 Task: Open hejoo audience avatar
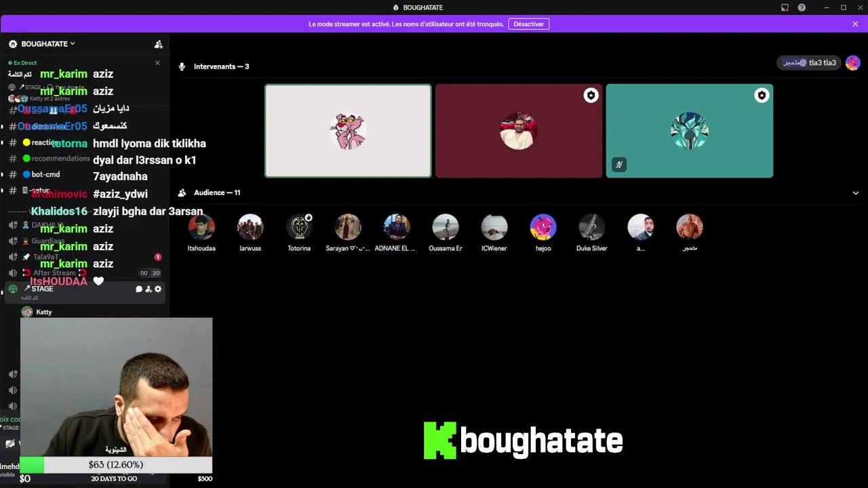(x=543, y=228)
